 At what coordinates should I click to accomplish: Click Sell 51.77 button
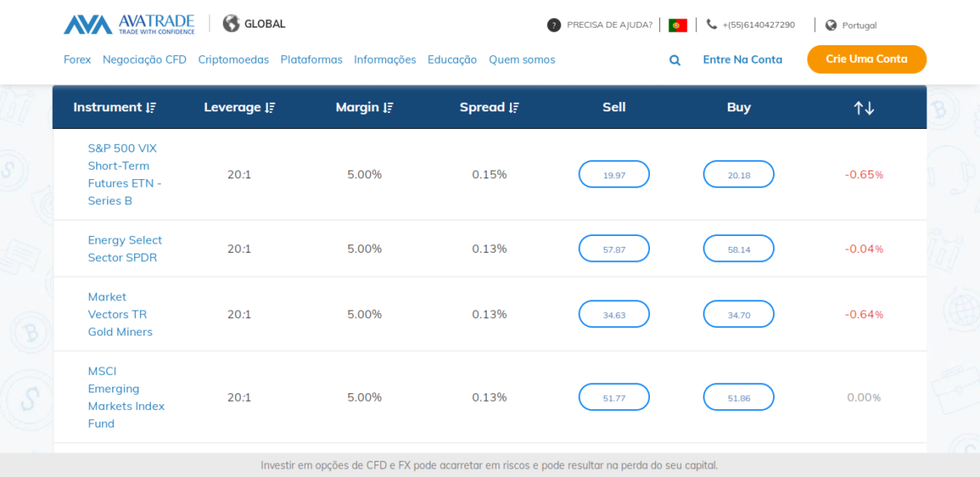pos(614,397)
